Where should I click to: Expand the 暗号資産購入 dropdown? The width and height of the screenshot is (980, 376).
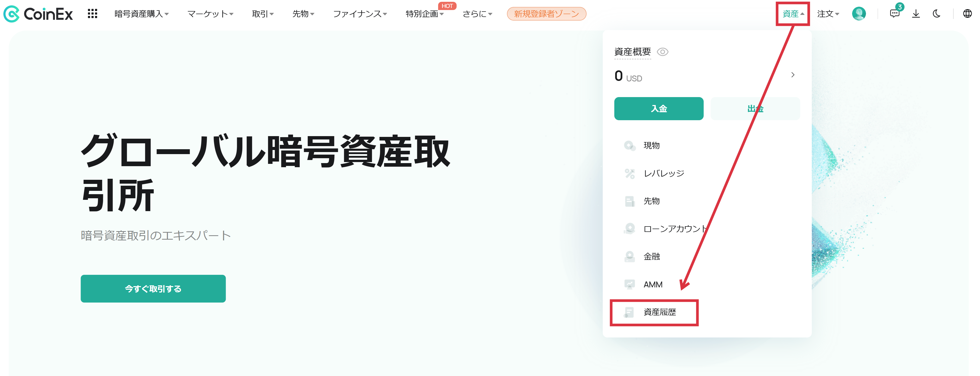point(142,14)
